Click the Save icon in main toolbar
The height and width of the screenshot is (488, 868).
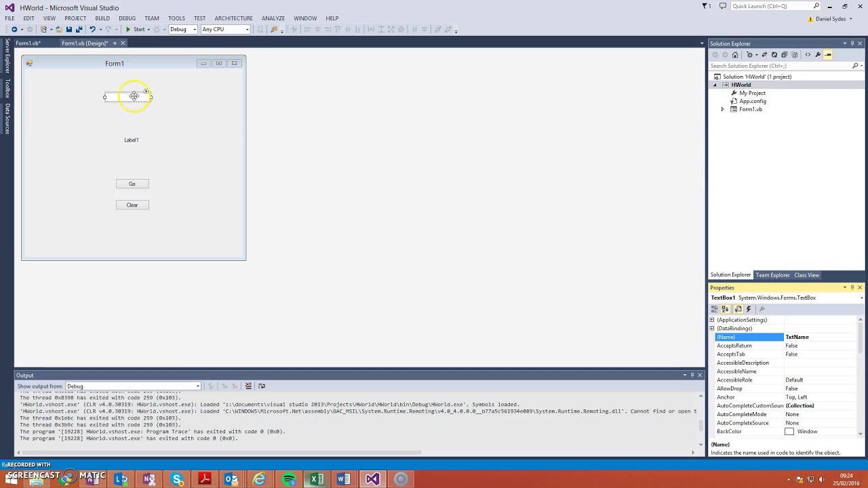click(x=68, y=29)
